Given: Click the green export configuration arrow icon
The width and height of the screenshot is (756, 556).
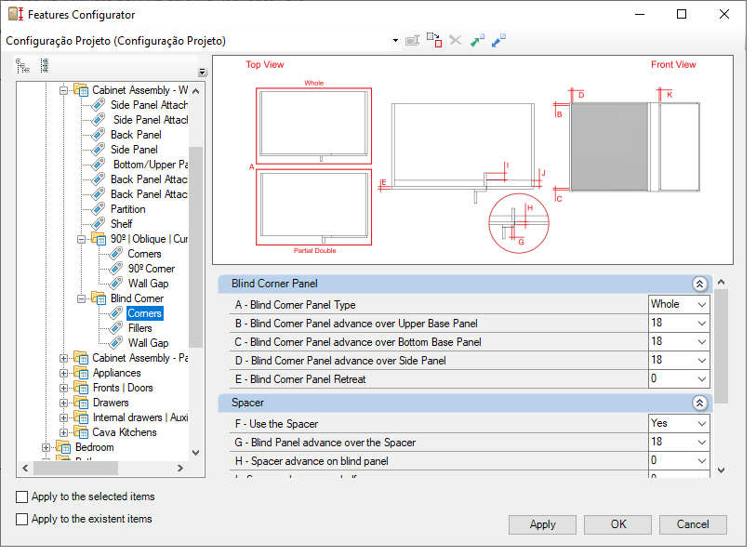Looking at the screenshot, I should pyautogui.click(x=477, y=41).
